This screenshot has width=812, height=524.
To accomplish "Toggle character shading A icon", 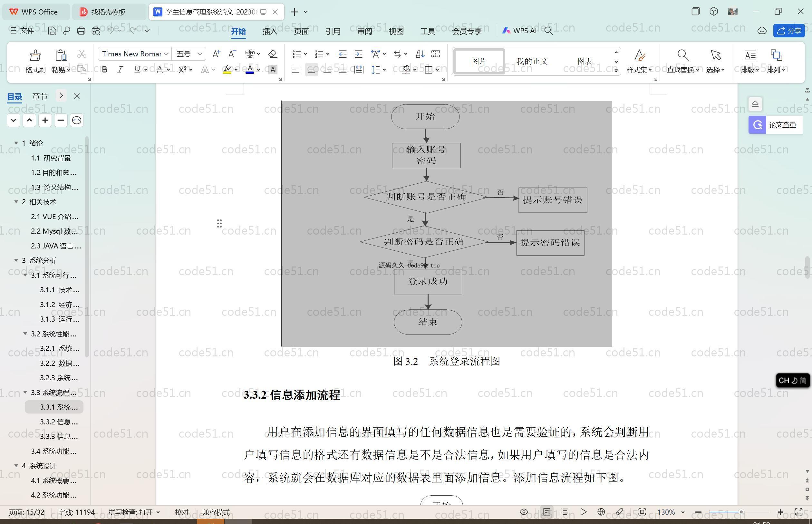I will coord(273,70).
